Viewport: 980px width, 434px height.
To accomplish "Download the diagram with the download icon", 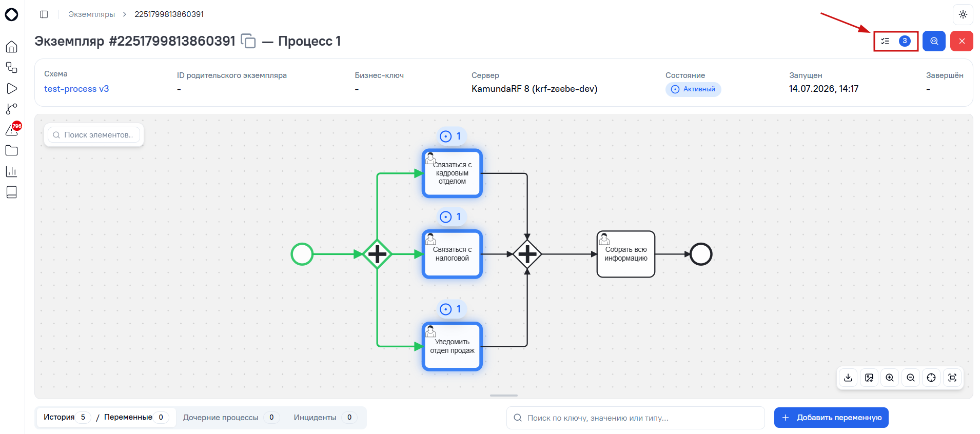I will [x=848, y=378].
